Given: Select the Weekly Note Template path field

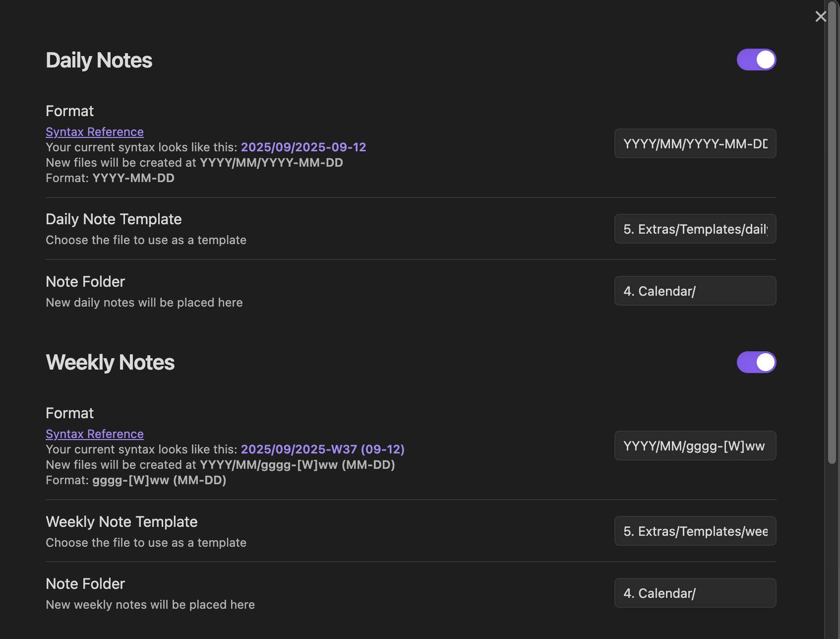Looking at the screenshot, I should 695,531.
